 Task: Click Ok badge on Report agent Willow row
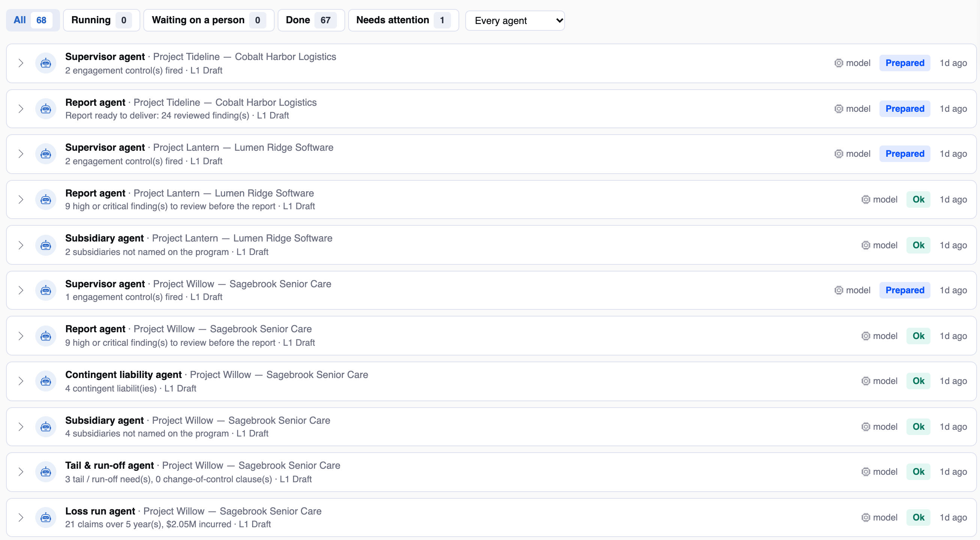tap(918, 336)
